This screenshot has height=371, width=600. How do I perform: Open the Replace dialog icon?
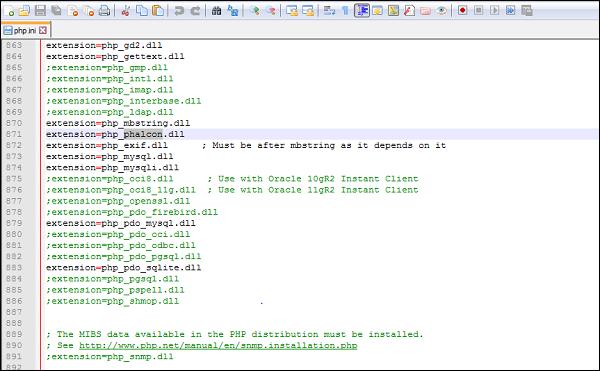point(232,11)
